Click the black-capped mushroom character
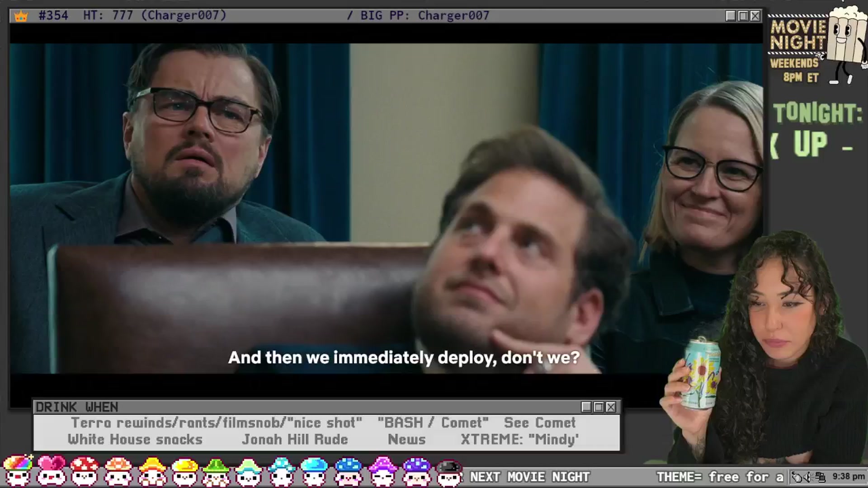 [449, 472]
